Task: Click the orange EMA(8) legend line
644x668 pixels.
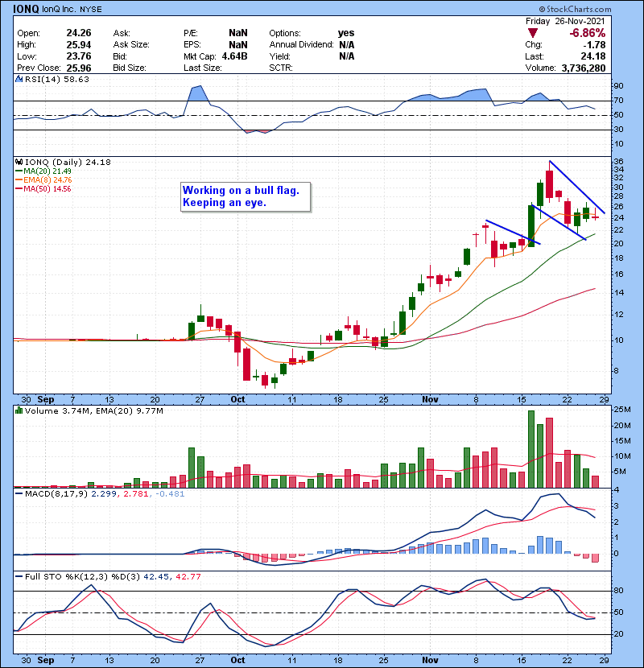Action: tap(19, 180)
